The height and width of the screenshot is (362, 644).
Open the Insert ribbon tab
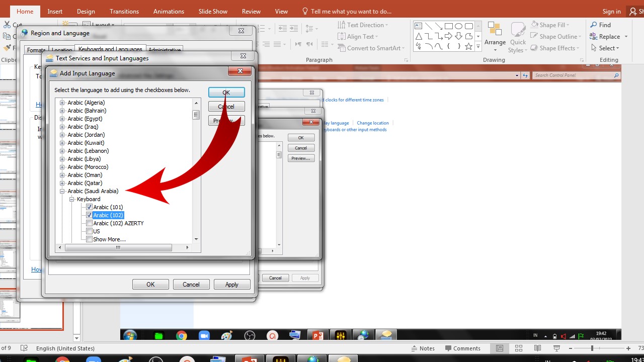coord(55,11)
